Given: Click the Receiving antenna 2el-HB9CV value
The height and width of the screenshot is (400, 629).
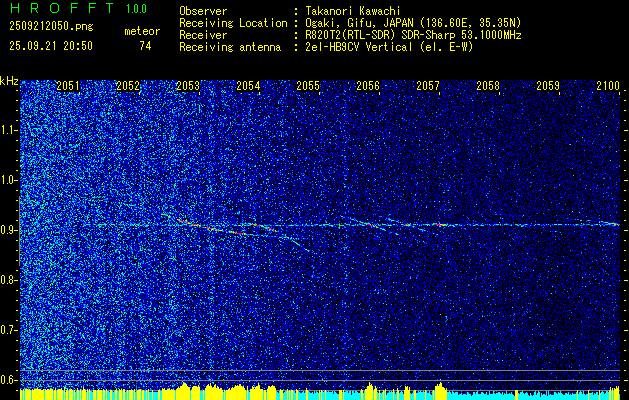Looking at the screenshot, I should pos(387,47).
